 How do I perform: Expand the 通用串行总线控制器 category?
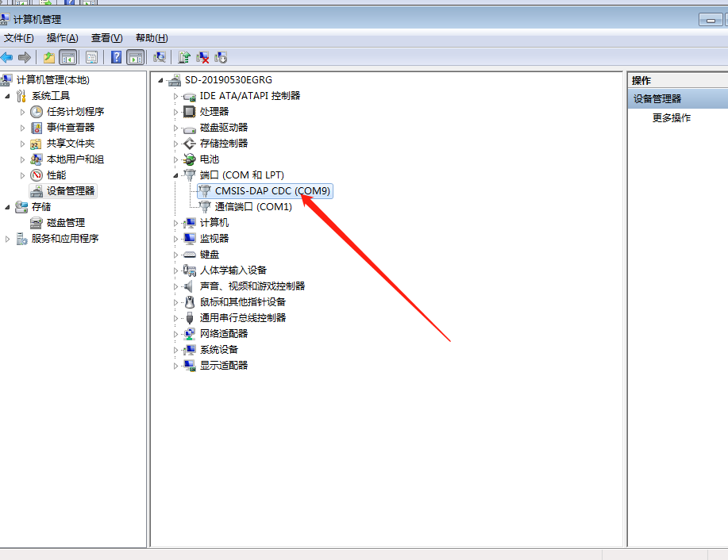[x=176, y=318]
